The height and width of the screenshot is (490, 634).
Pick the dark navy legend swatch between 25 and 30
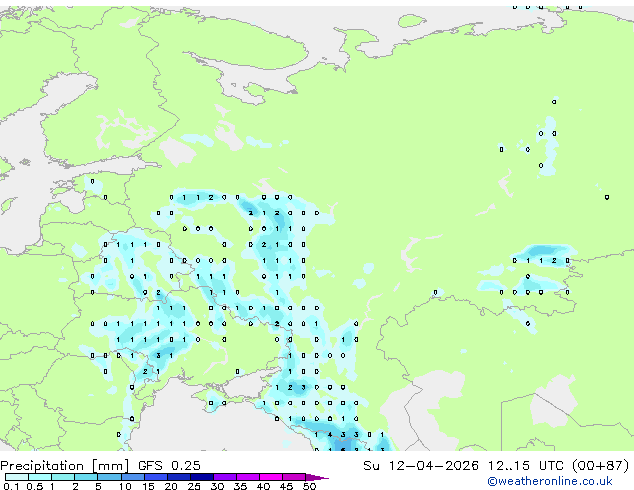(202, 477)
